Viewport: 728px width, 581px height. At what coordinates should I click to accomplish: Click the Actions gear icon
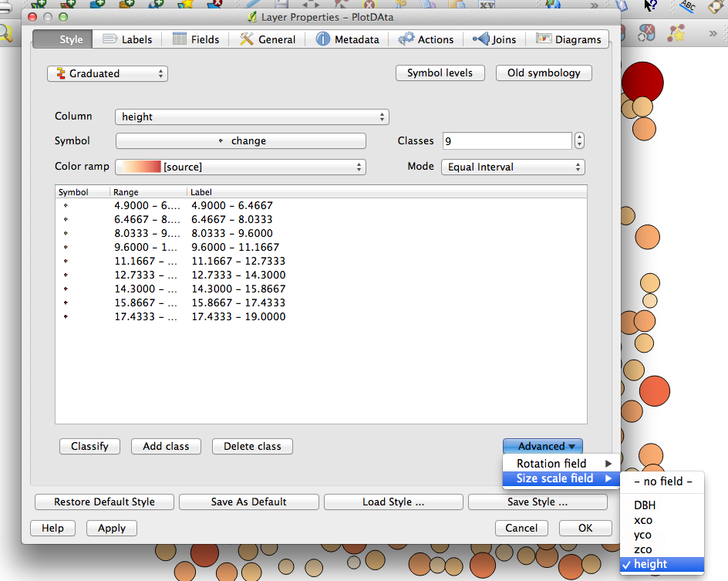coord(407,39)
